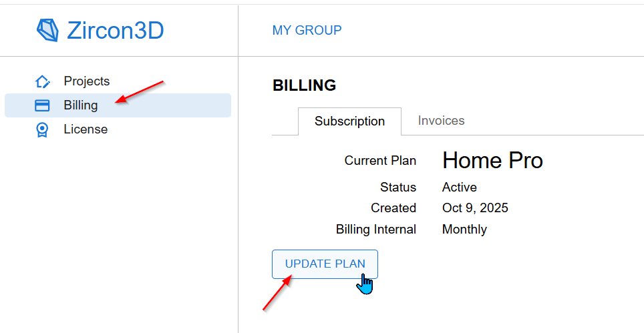Image resolution: width=644 pixels, height=333 pixels.
Task: Open the Projects sidebar item
Action: (86, 81)
